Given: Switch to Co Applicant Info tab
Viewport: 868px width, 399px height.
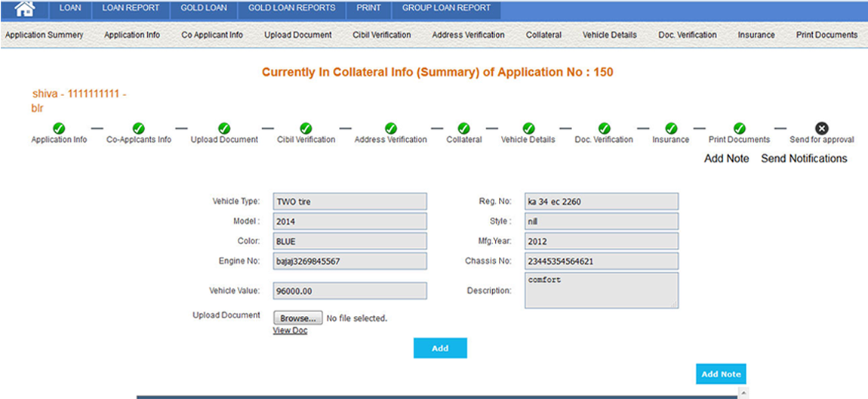Looking at the screenshot, I should point(212,35).
